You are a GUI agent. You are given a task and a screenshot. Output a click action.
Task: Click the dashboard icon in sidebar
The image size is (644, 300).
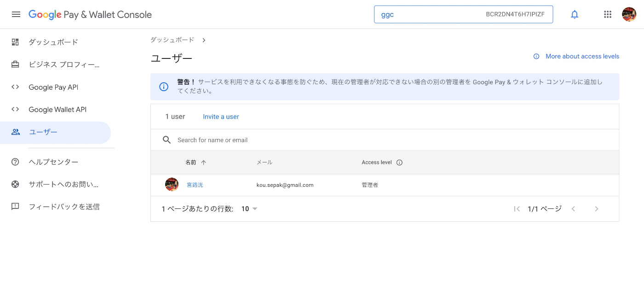pyautogui.click(x=15, y=42)
